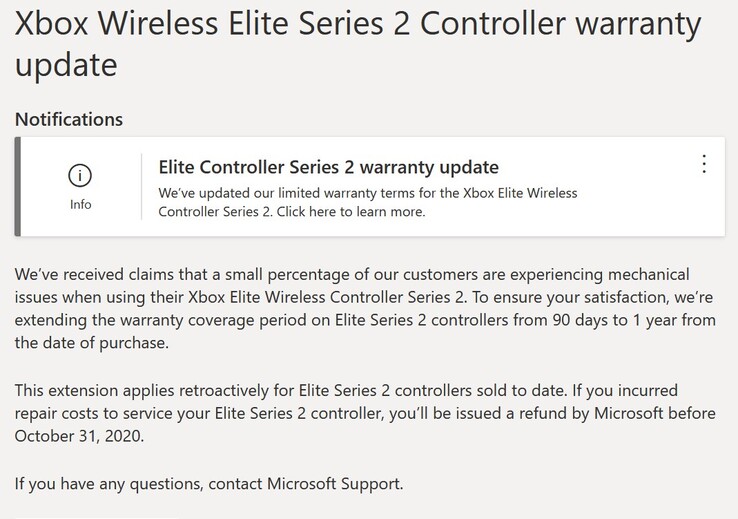Click the paragraph starting "We've received claims"
This screenshot has height=519, width=738.
tap(366, 308)
